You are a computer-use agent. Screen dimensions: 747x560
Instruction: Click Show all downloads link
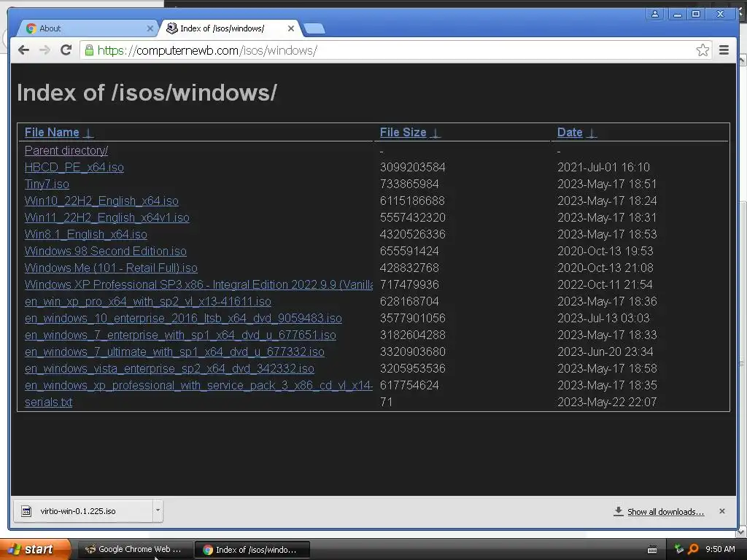(665, 511)
